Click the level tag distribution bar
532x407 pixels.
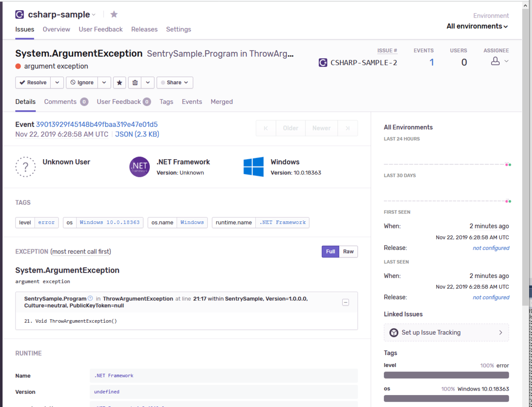point(446,375)
